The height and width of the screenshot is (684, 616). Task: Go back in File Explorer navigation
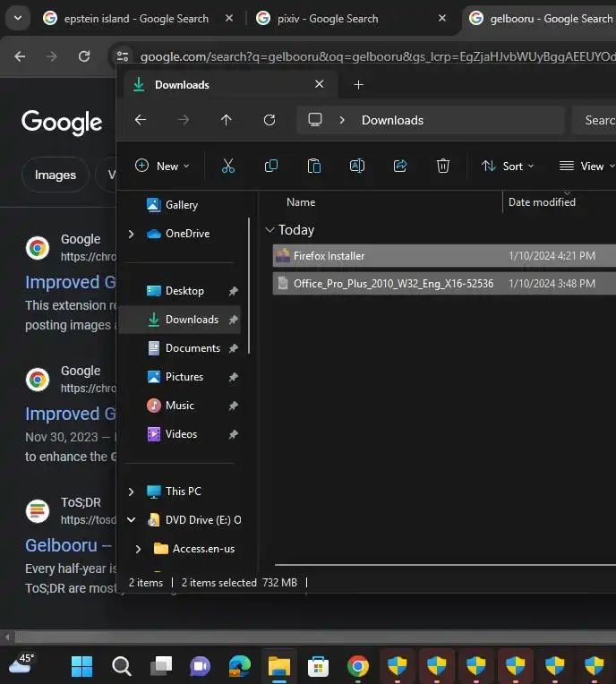click(x=140, y=120)
